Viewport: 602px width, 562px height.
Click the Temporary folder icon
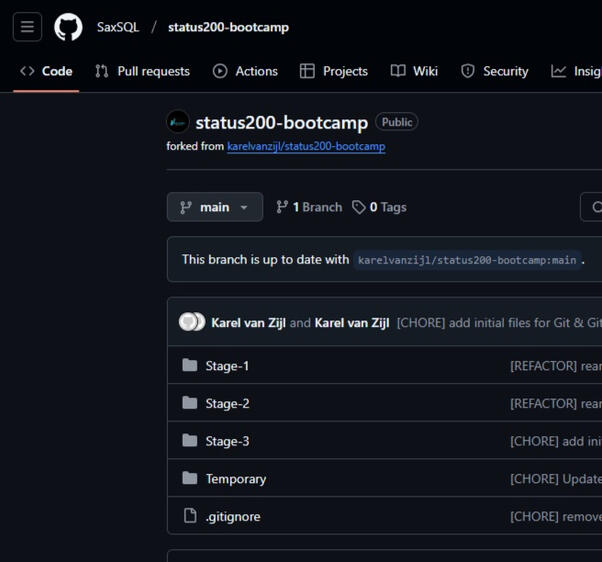click(190, 479)
